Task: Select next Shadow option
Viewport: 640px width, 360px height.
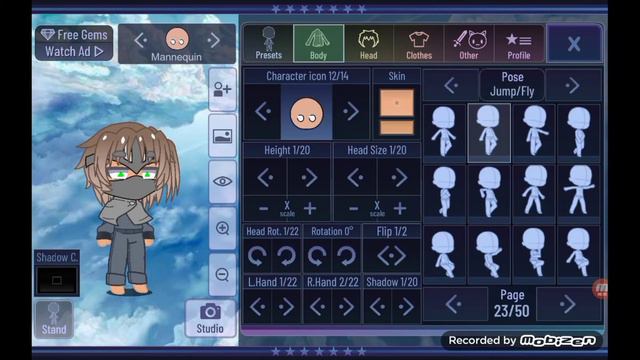Action: click(406, 307)
